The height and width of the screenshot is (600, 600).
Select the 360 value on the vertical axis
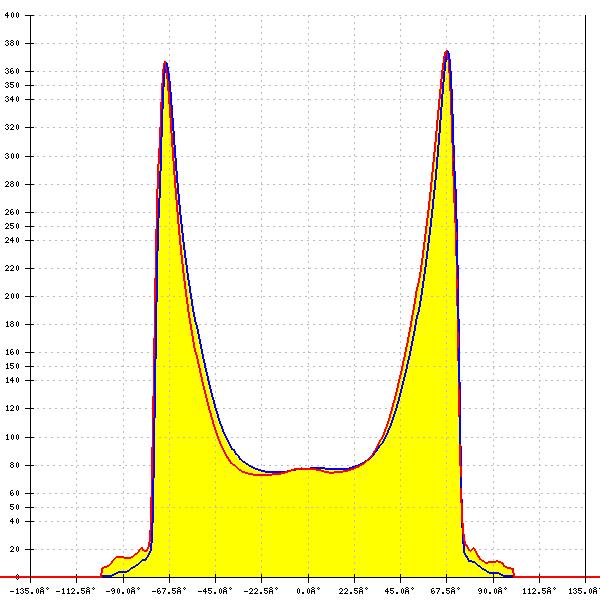point(12,71)
